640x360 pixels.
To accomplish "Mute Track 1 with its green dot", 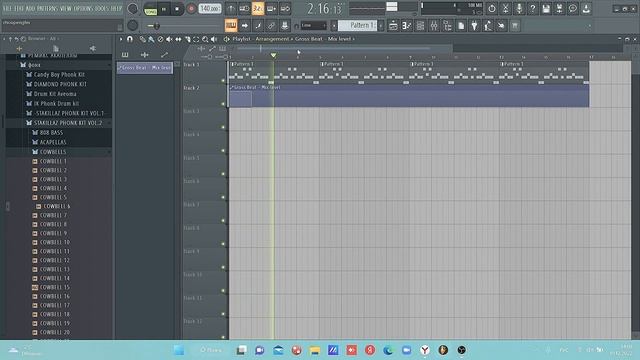I will pos(223,81).
